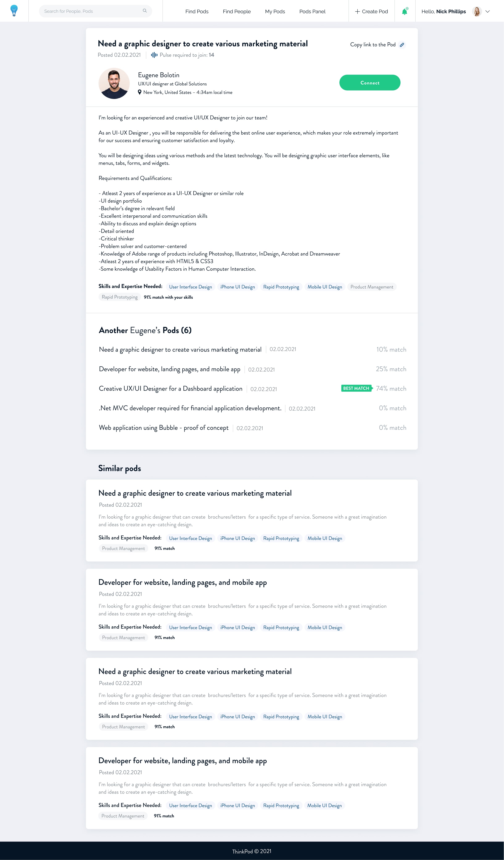Open the Pods Panel menu item
The image size is (504, 860).
pyautogui.click(x=312, y=11)
